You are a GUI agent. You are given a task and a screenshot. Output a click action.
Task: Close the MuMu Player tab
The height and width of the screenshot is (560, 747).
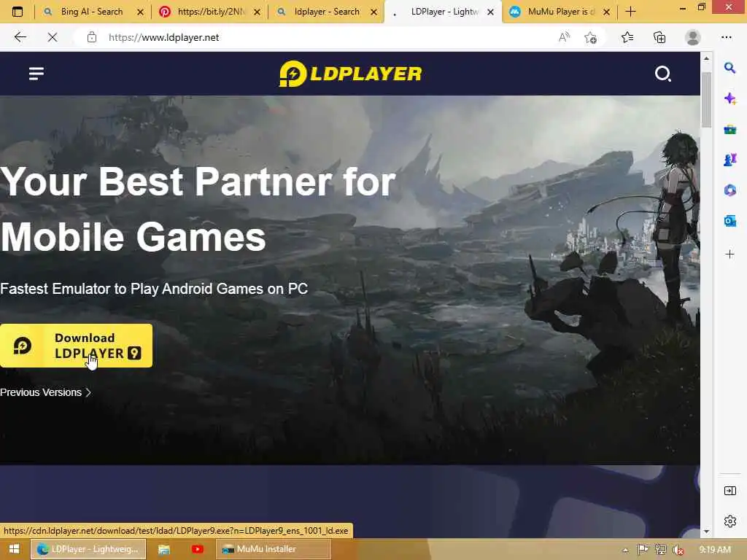(x=606, y=12)
